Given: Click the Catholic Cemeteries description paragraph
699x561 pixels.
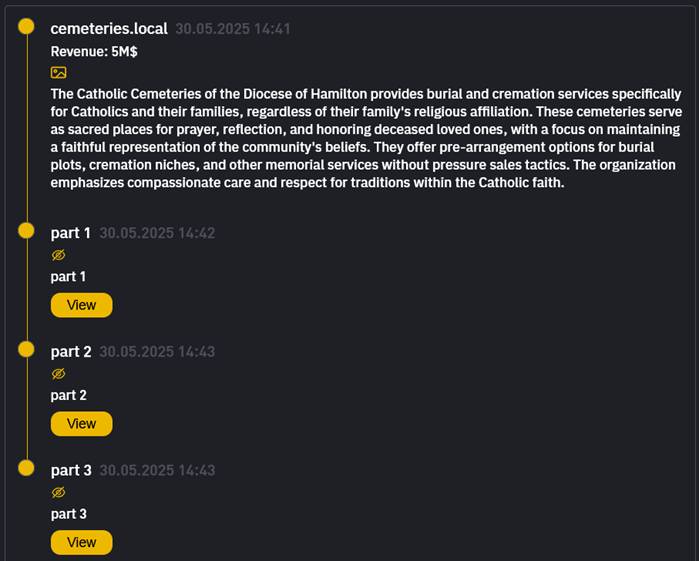Looking at the screenshot, I should [x=365, y=138].
